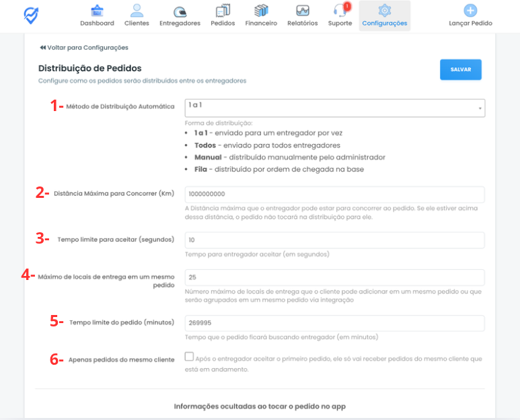Go to Clientes person icon
This screenshot has height=420, width=520.
click(x=137, y=11)
